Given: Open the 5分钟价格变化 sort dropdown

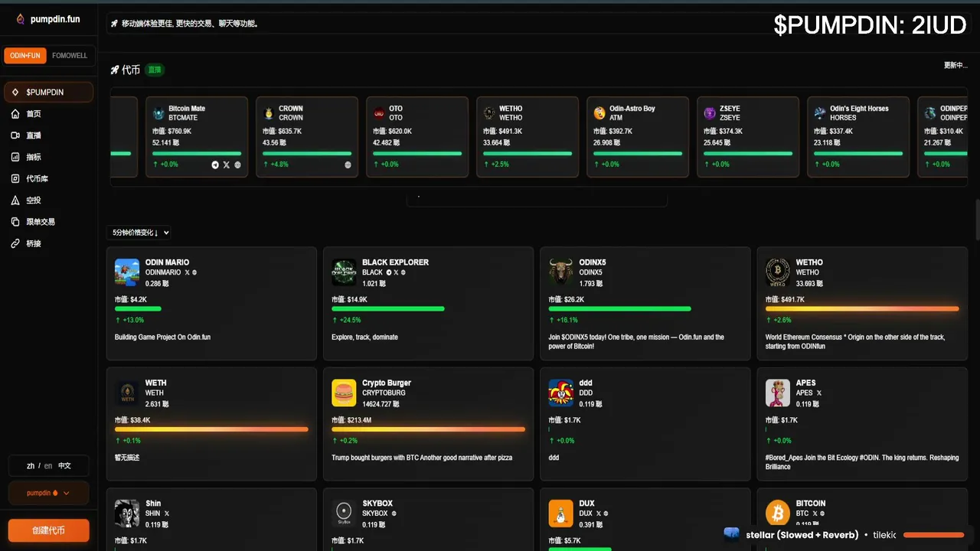Looking at the screenshot, I should (140, 232).
